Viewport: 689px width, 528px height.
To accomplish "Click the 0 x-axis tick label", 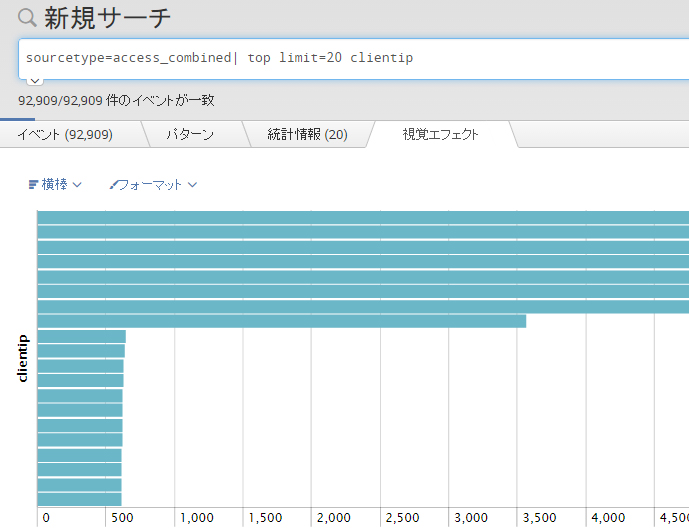I will click(46, 518).
